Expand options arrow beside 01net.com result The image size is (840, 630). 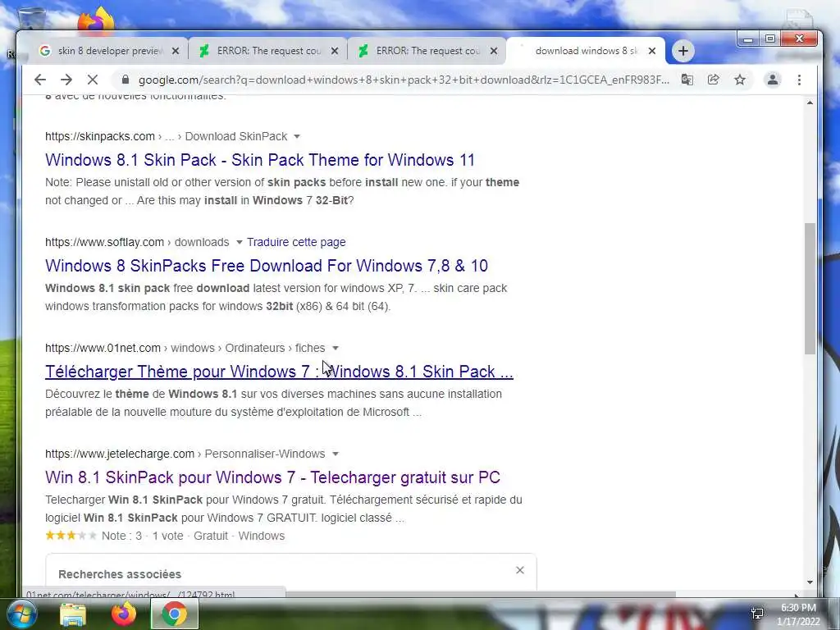(336, 348)
